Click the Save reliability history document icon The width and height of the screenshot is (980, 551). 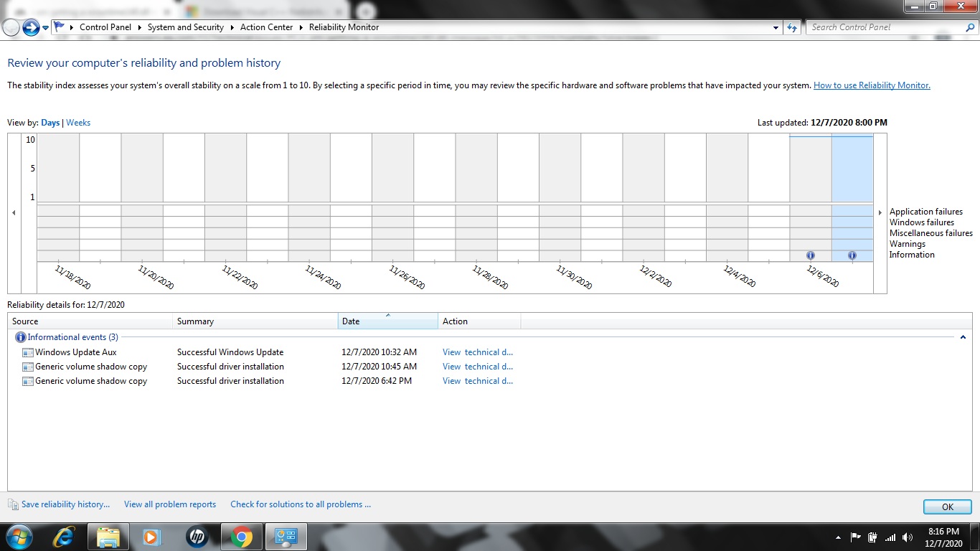pyautogui.click(x=13, y=504)
